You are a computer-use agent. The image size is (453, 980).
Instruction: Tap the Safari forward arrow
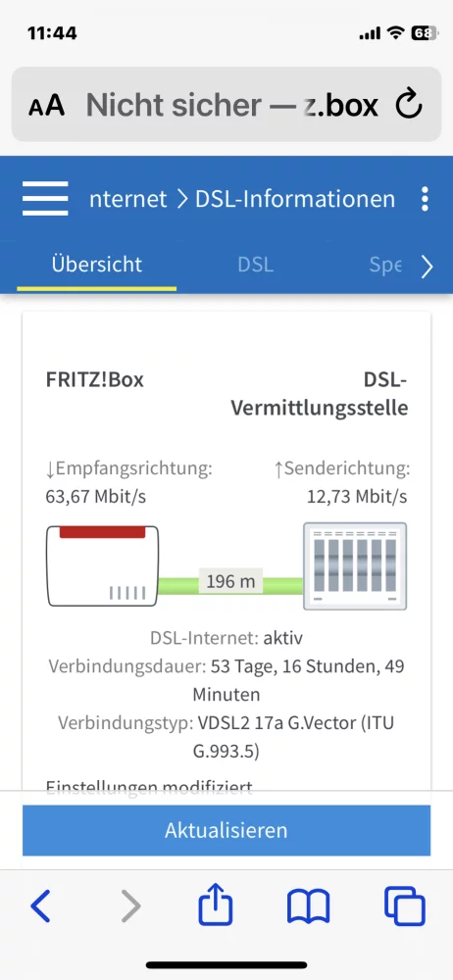pos(130,906)
